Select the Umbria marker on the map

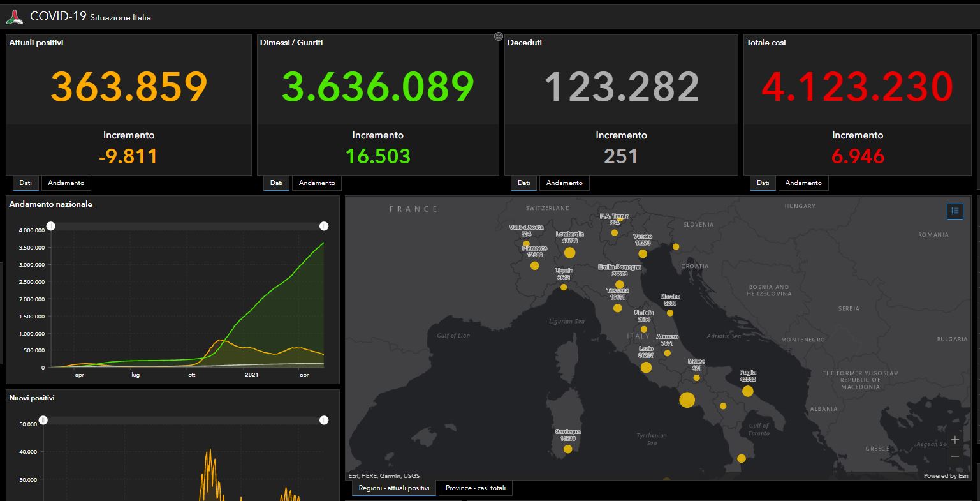(644, 329)
